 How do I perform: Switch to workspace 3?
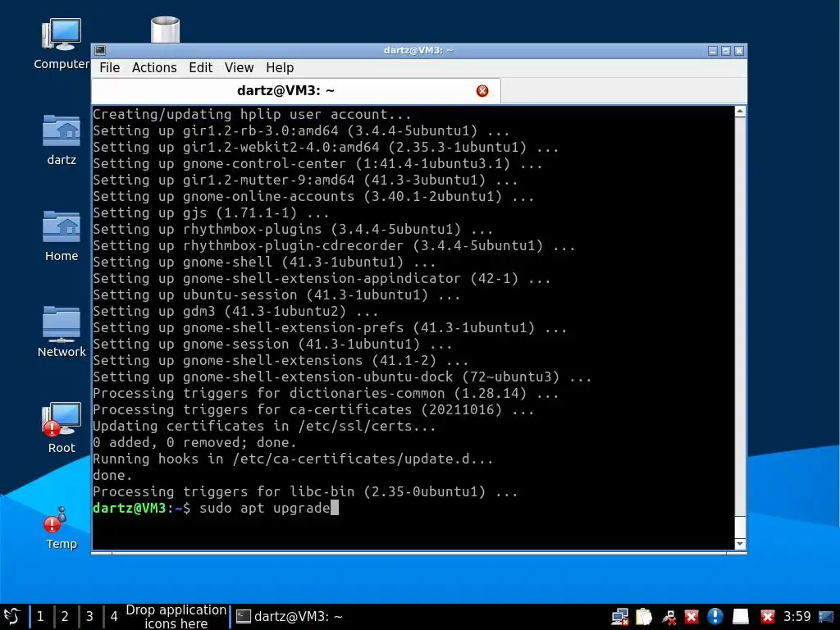tap(89, 617)
